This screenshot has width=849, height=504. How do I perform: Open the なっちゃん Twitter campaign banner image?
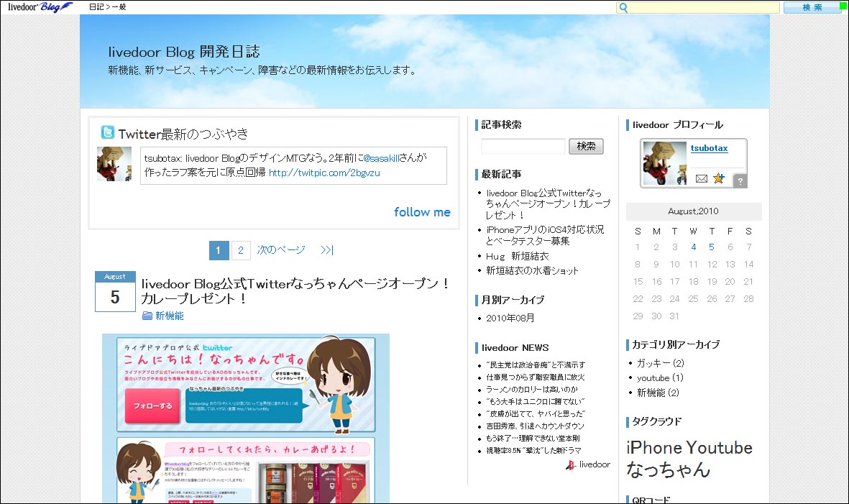pos(246,418)
